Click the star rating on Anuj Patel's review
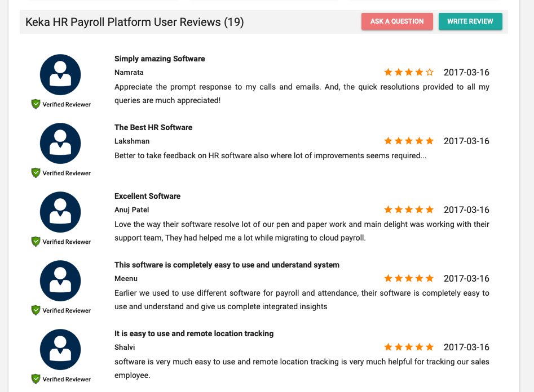Screen dimensions: 534x392 (409, 210)
